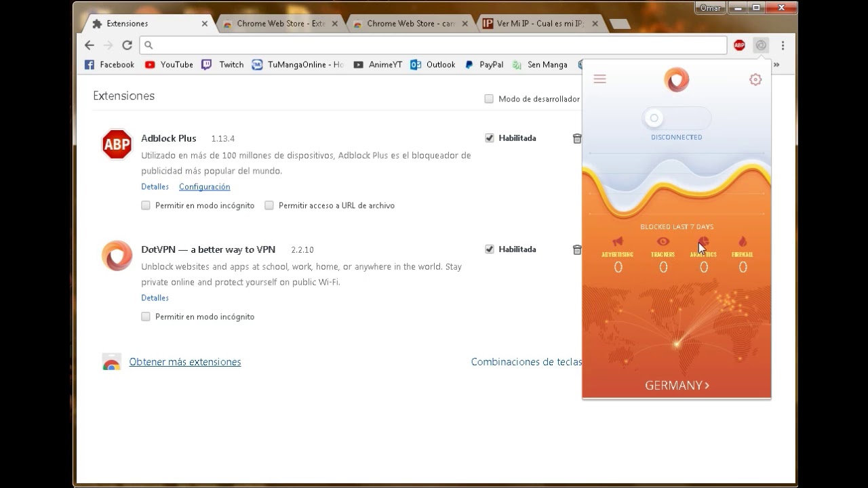Click the Trackers eye icon

pos(663,241)
